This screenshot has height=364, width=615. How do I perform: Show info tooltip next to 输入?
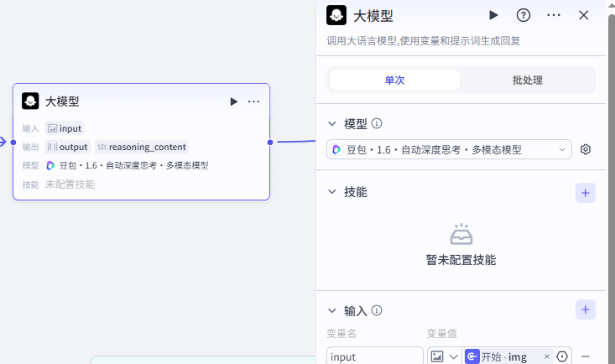tap(377, 310)
